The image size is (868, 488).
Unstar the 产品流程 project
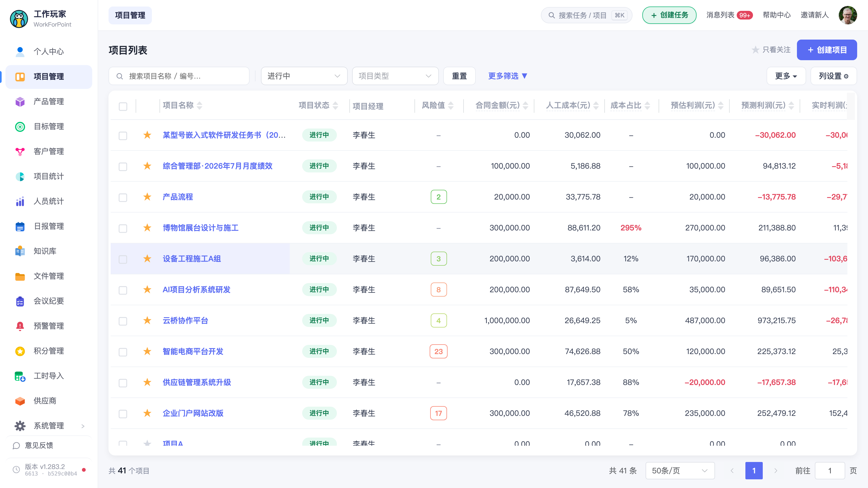[147, 197]
